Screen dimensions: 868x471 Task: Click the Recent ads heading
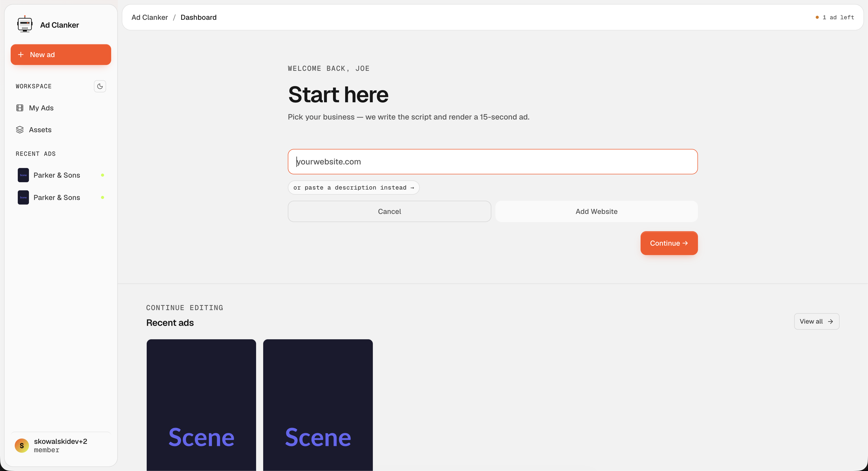170,323
